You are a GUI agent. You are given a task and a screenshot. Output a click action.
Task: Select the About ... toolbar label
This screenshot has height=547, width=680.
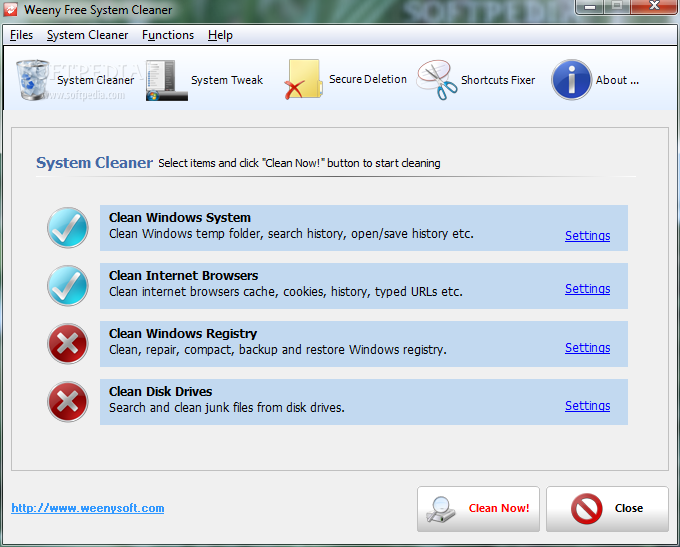click(617, 80)
